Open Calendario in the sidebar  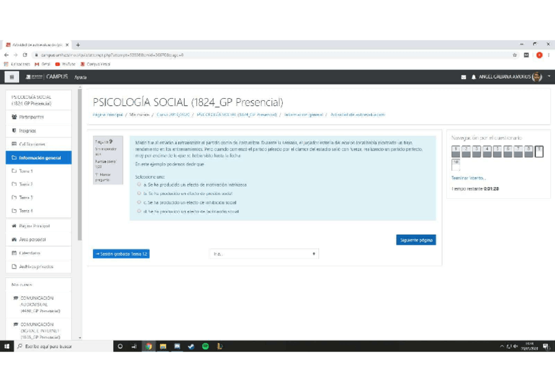click(39, 253)
